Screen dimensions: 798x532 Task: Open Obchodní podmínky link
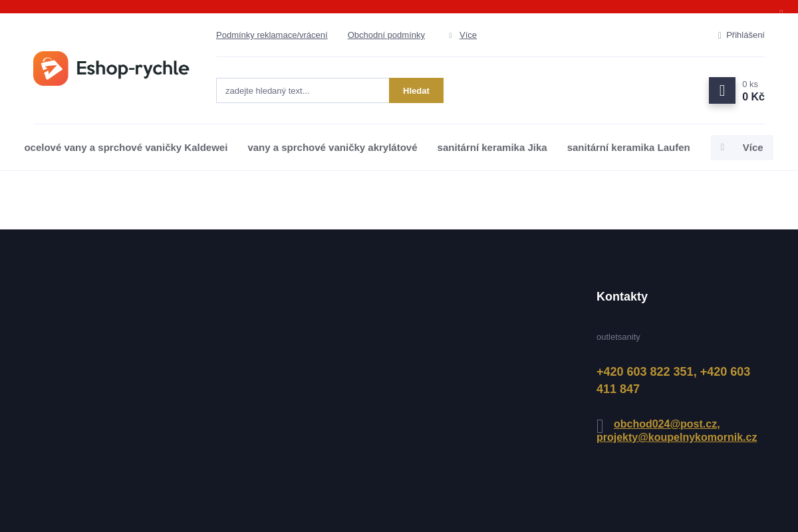386,35
